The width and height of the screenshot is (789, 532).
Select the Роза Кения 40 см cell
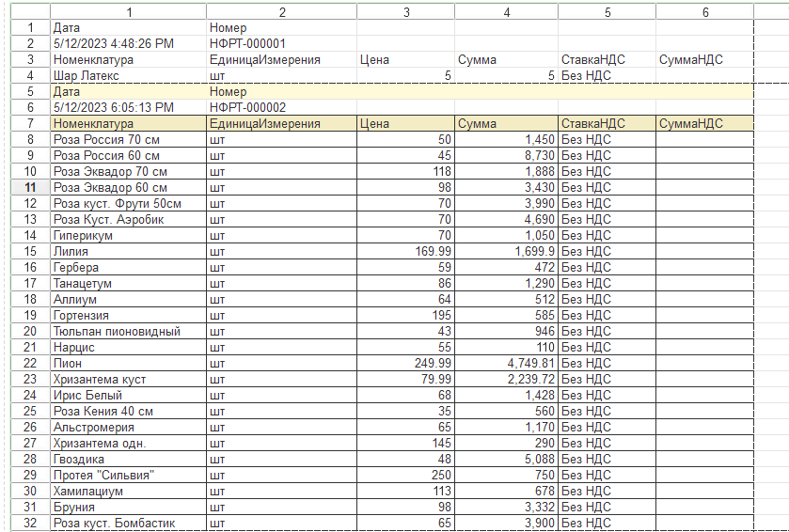[128, 412]
